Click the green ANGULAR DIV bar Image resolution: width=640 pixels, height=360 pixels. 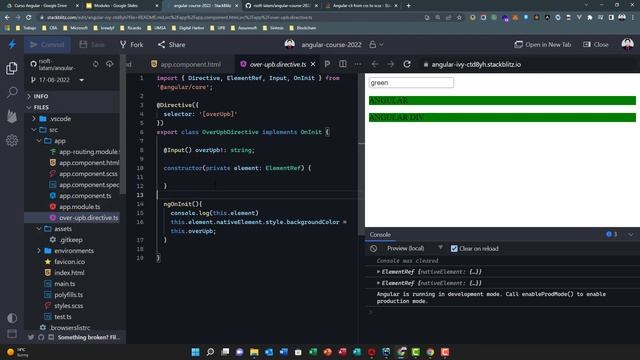502,118
